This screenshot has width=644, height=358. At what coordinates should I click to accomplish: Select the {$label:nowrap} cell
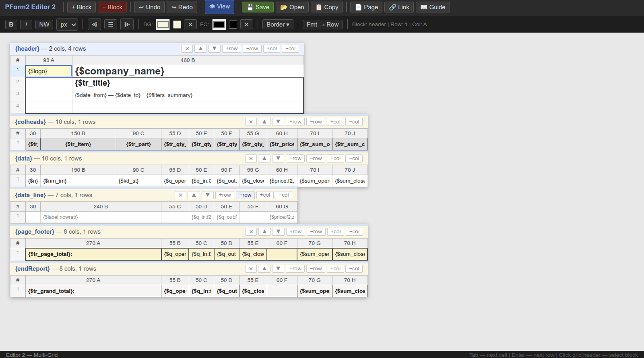101,217
